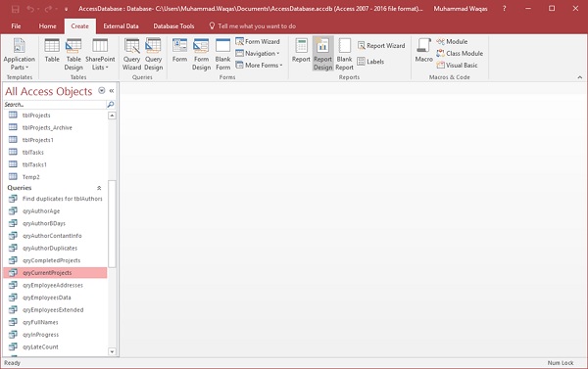Click the search magnifier in navigation pane

click(111, 105)
